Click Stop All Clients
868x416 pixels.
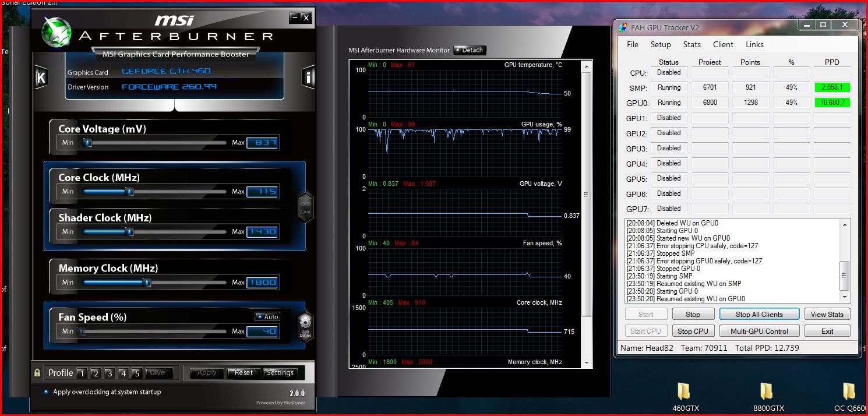point(759,314)
